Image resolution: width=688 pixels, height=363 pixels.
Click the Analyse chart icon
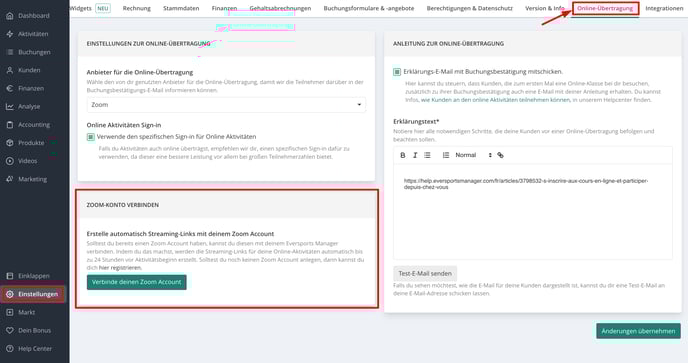[10, 107]
